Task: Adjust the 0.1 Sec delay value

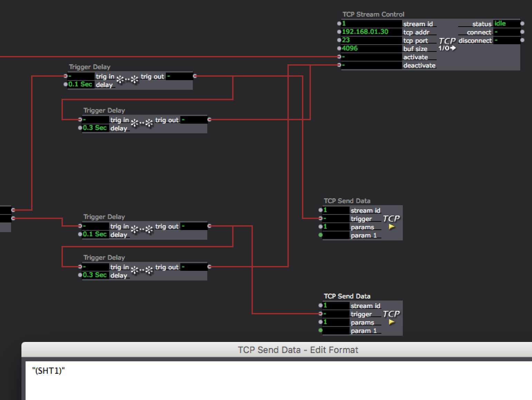Action: (80, 84)
